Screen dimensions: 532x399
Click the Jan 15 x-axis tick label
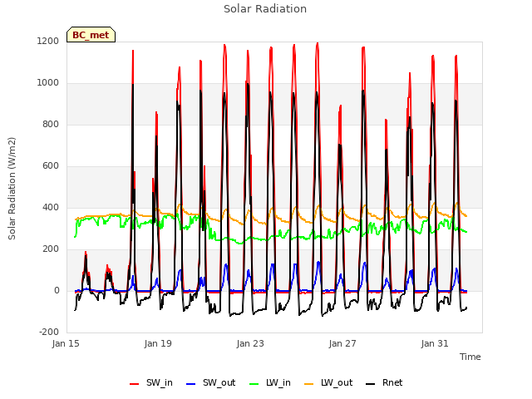[66, 343]
